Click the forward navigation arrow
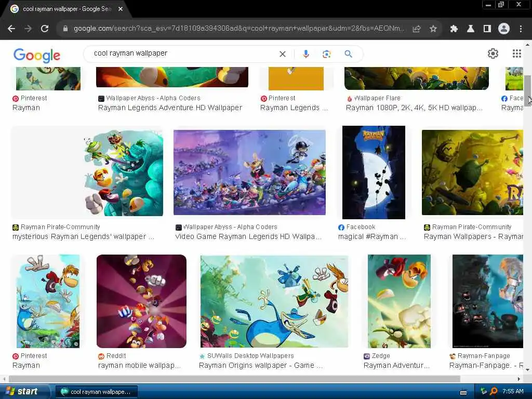The height and width of the screenshot is (399, 532). click(x=28, y=29)
